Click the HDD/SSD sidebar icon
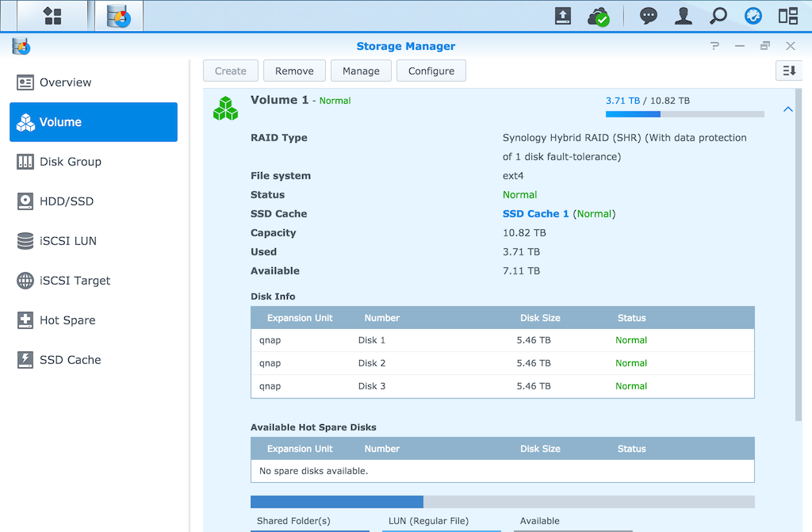Image resolution: width=812 pixels, height=532 pixels. (x=25, y=201)
